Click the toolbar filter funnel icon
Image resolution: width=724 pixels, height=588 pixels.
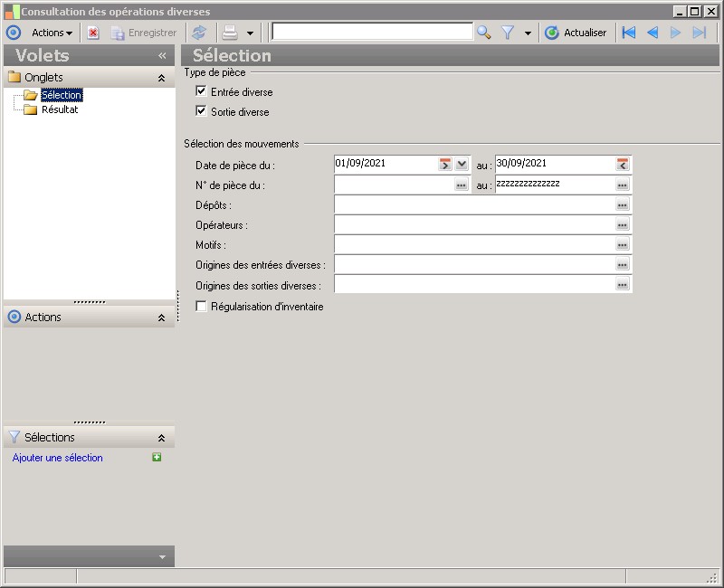(x=508, y=33)
